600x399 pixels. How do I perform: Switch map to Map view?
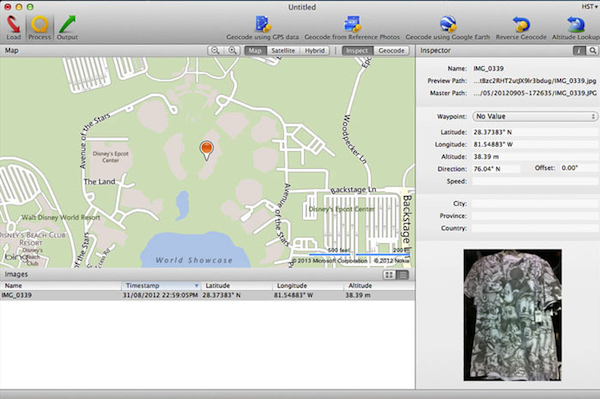[255, 50]
